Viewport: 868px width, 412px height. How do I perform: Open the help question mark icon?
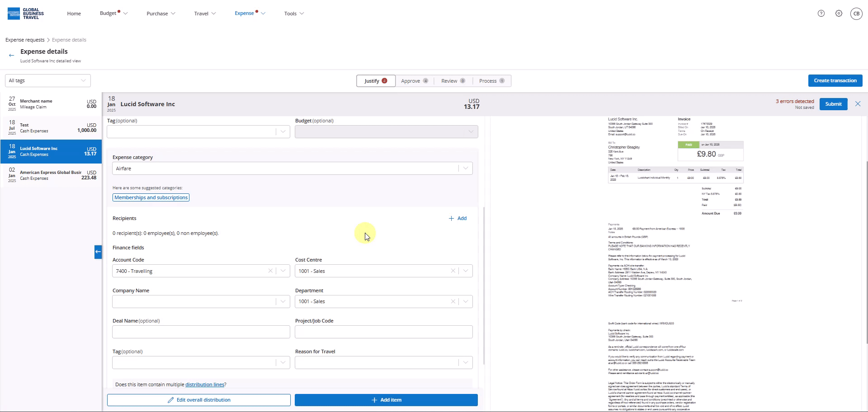pos(821,14)
